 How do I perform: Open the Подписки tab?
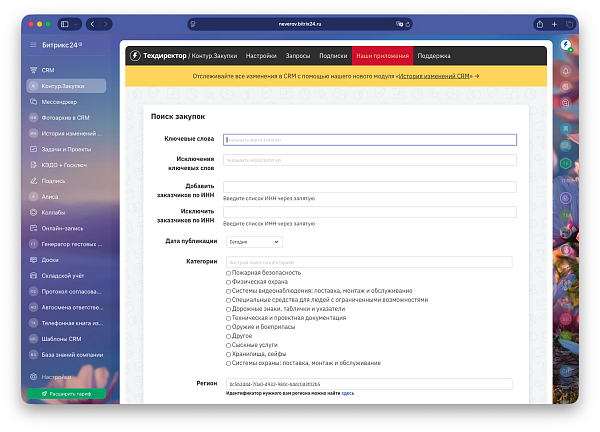333,56
